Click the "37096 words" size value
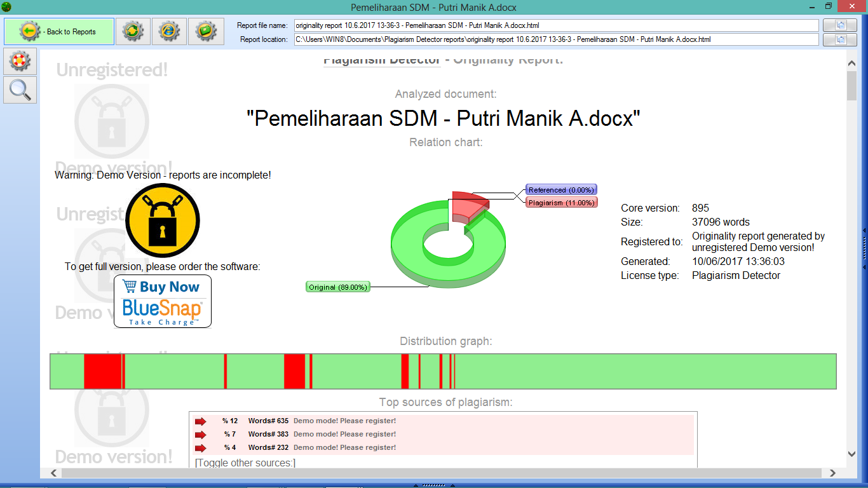The image size is (868, 488). click(721, 222)
